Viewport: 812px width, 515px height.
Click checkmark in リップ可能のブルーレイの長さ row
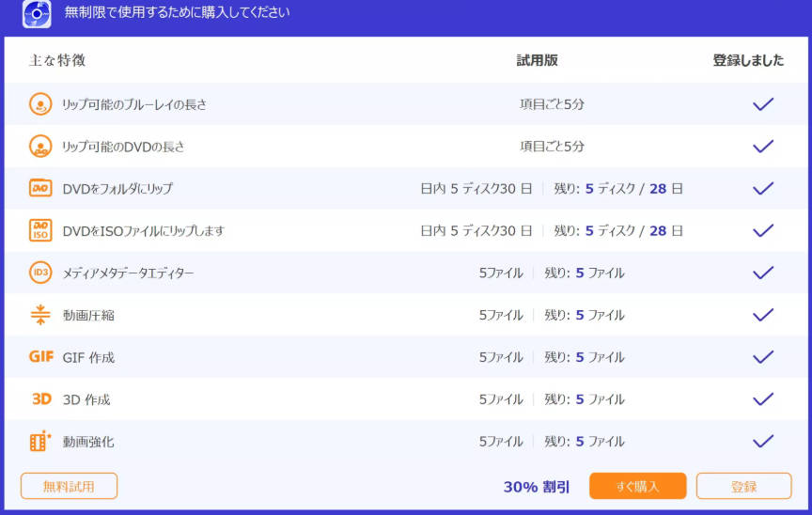click(x=763, y=104)
